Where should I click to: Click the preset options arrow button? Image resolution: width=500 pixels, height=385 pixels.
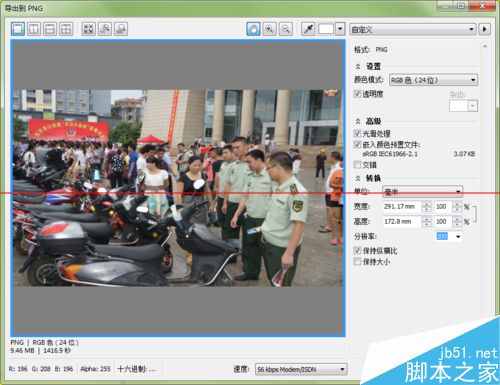485,29
